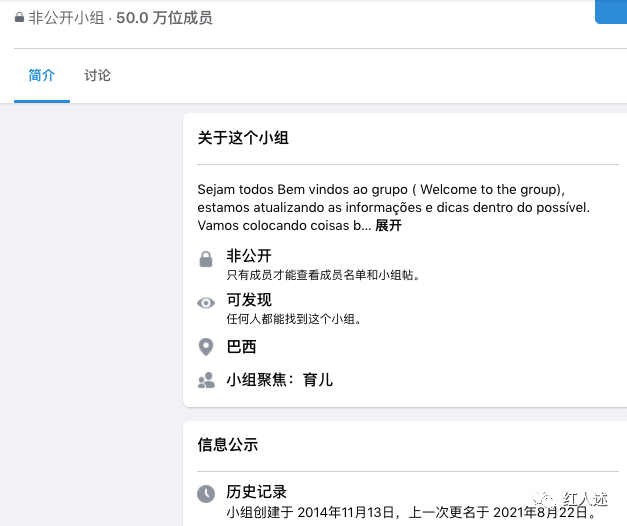Click the 50.0 万位成员 member count
This screenshot has width=627, height=526.
164,18
